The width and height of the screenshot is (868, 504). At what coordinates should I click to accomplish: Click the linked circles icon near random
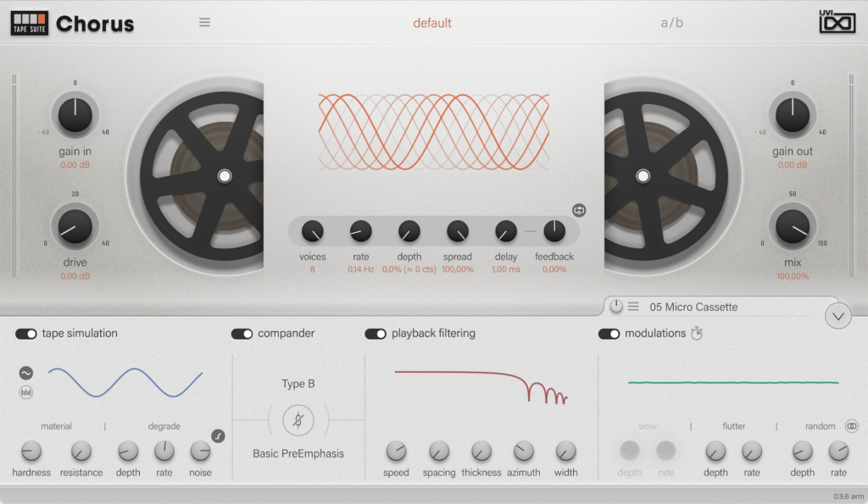click(x=852, y=426)
